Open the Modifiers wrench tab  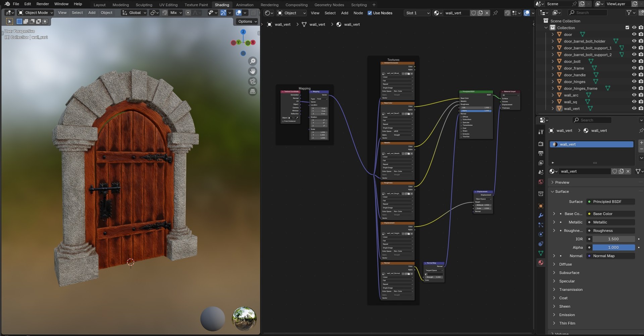541,215
